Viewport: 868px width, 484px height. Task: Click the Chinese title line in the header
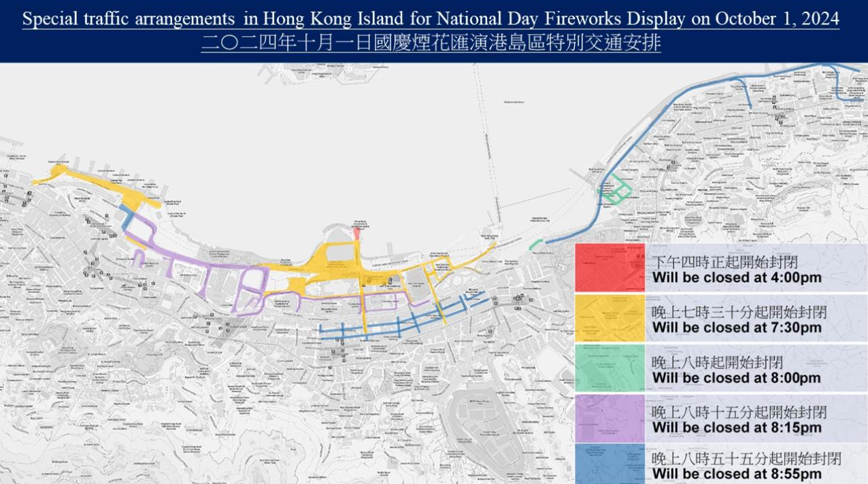[x=431, y=44]
